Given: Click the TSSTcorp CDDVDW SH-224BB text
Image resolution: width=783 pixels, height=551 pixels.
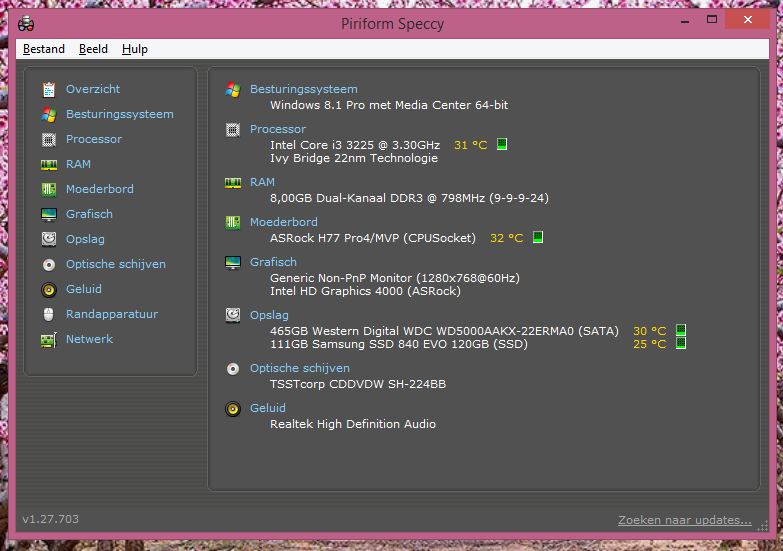Looking at the screenshot, I should tap(358, 384).
